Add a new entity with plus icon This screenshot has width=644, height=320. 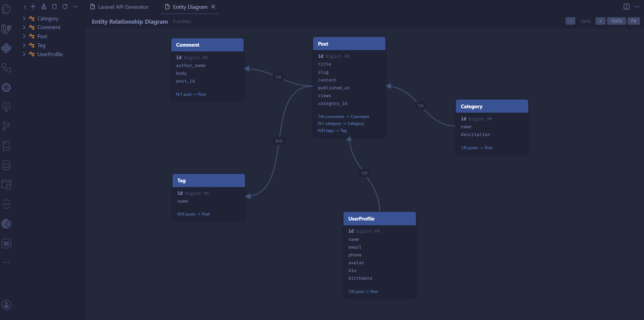[x=33, y=6]
